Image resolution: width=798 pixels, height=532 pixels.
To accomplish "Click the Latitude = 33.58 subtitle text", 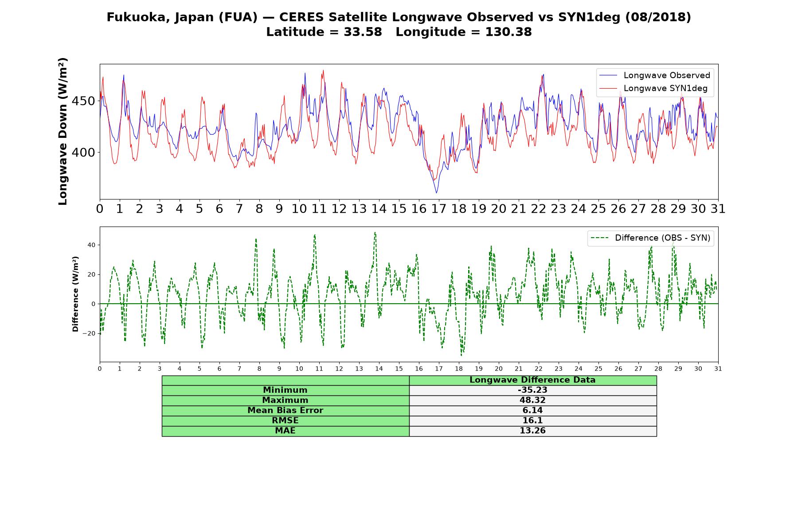I will point(324,32).
